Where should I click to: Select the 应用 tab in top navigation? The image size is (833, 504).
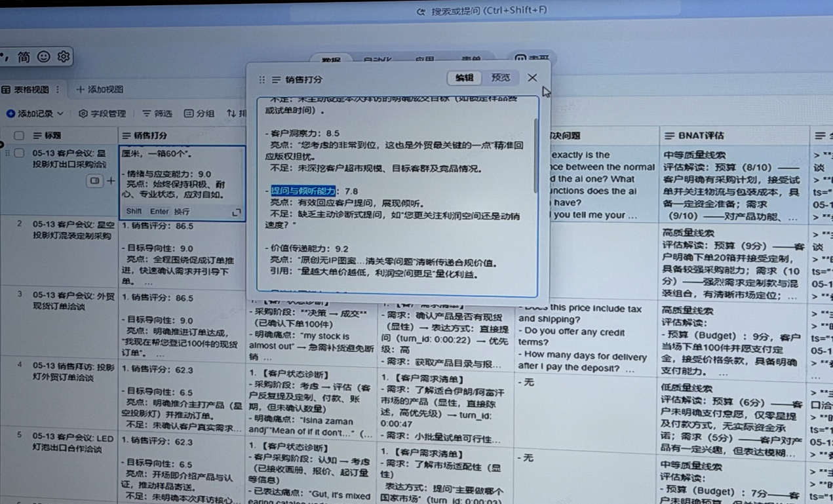tap(425, 60)
